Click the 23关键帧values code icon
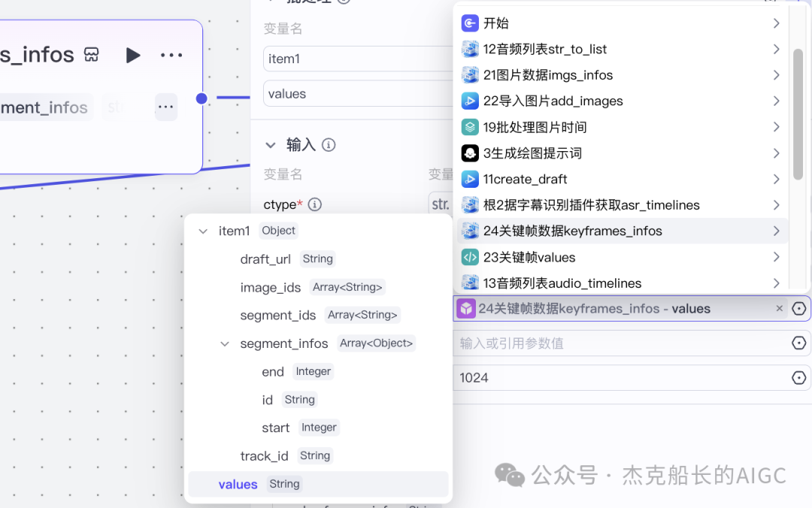812x508 pixels. tap(470, 257)
